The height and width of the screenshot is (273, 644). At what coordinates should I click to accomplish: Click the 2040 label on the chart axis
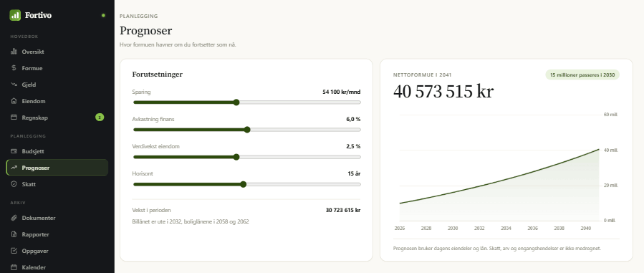tap(586, 229)
